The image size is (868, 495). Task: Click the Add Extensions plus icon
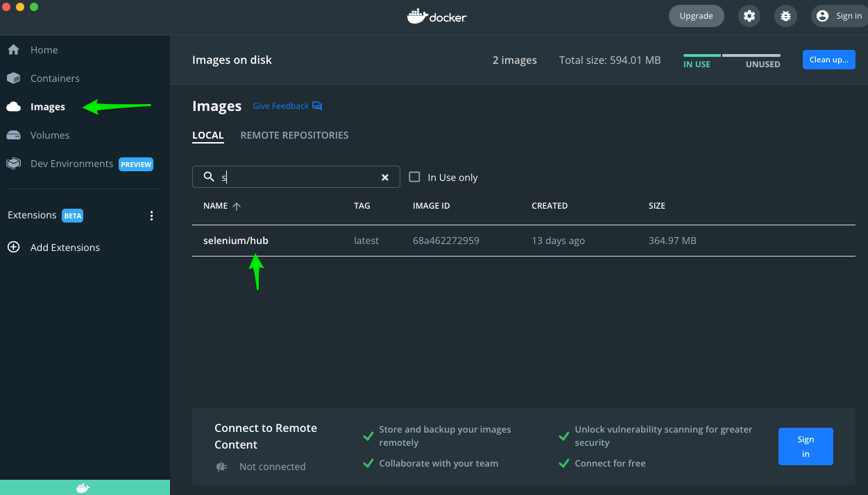click(13, 247)
